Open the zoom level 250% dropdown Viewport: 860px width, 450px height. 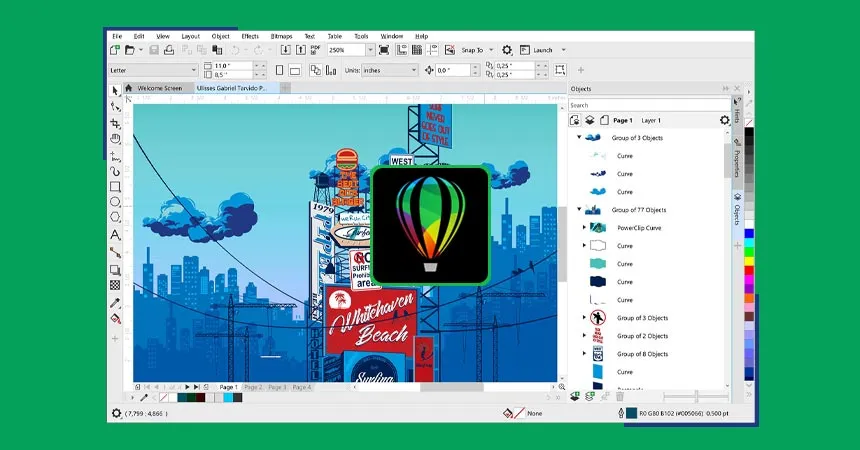(370, 50)
